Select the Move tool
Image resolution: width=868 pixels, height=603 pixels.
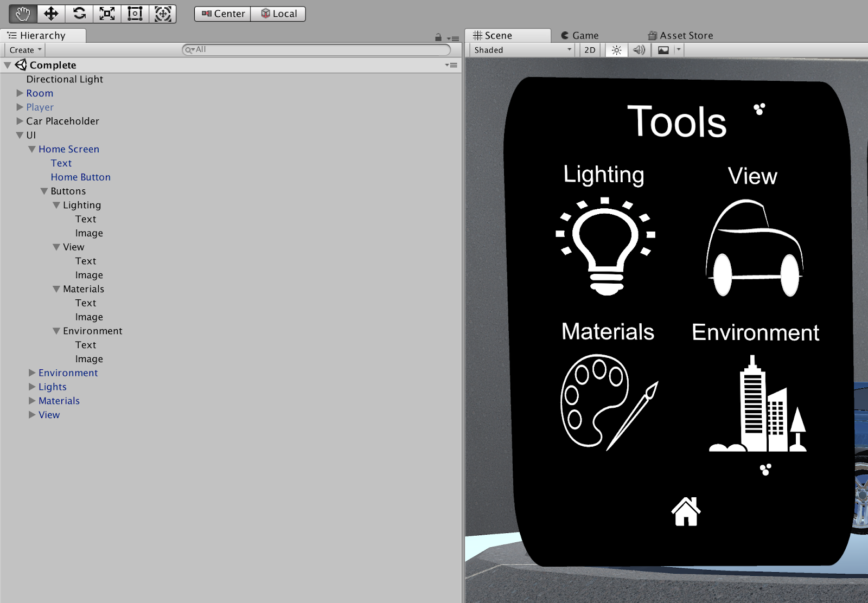pyautogui.click(x=51, y=14)
